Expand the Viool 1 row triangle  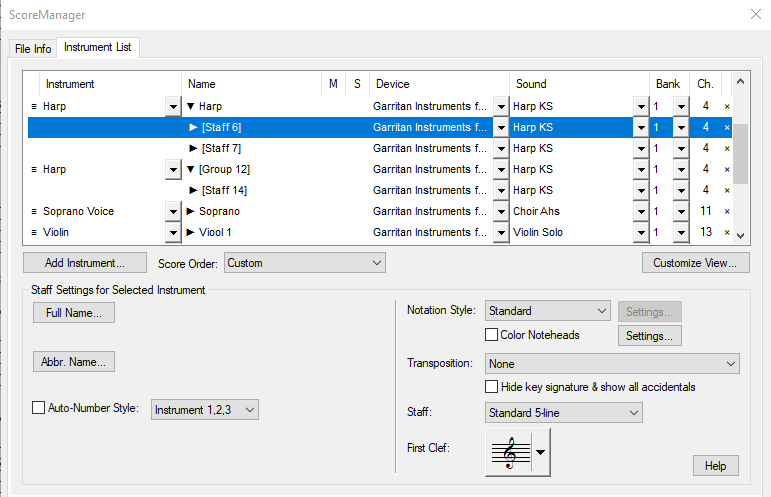191,233
